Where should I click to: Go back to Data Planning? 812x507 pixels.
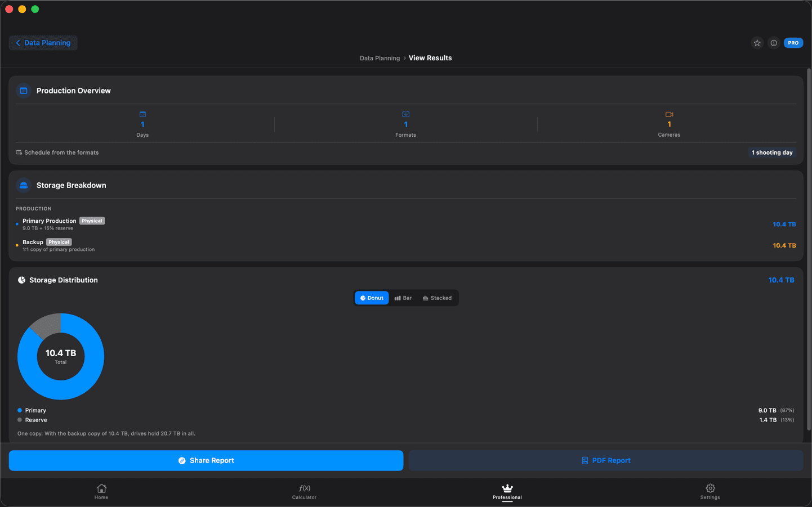(x=43, y=43)
